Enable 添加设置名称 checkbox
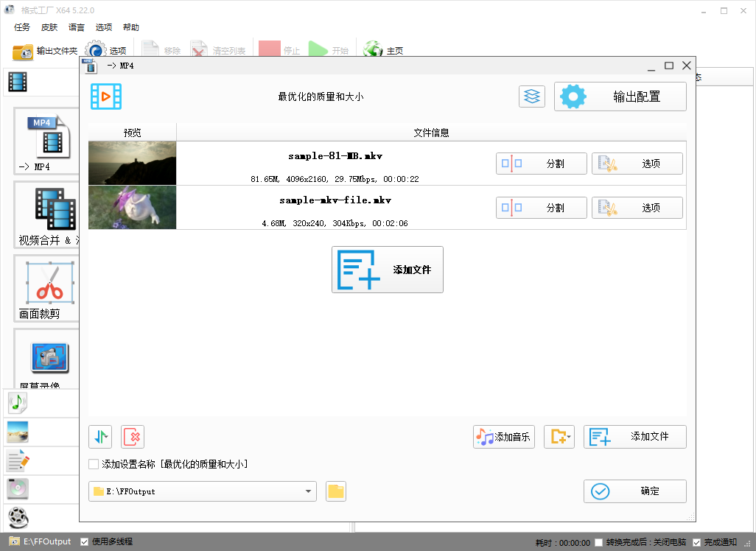This screenshot has height=551, width=756. point(94,464)
